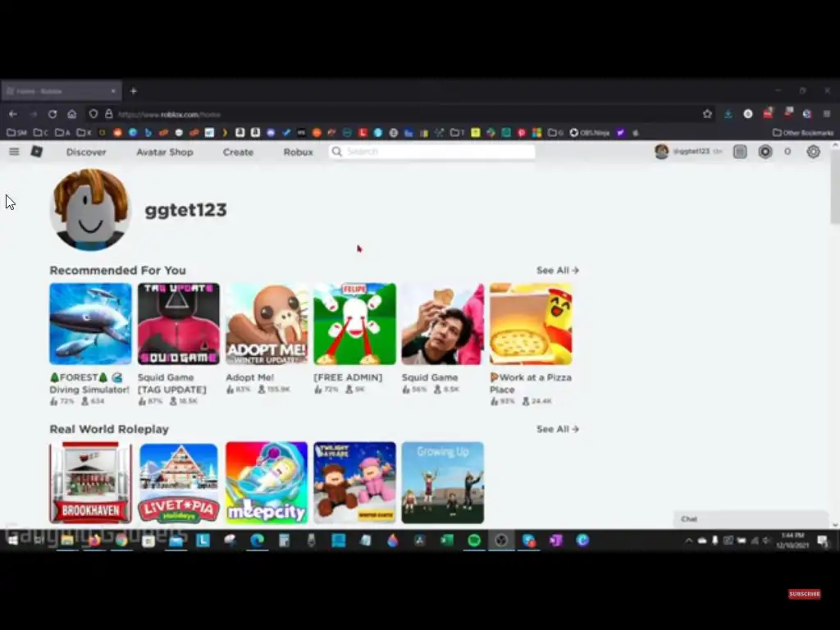Viewport: 840px width, 630px height.
Task: Open the Firefox application menu button
Action: coord(827,113)
